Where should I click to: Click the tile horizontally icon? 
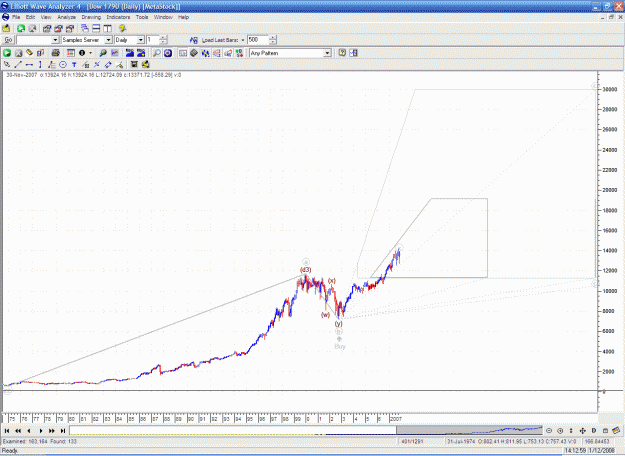point(96,28)
